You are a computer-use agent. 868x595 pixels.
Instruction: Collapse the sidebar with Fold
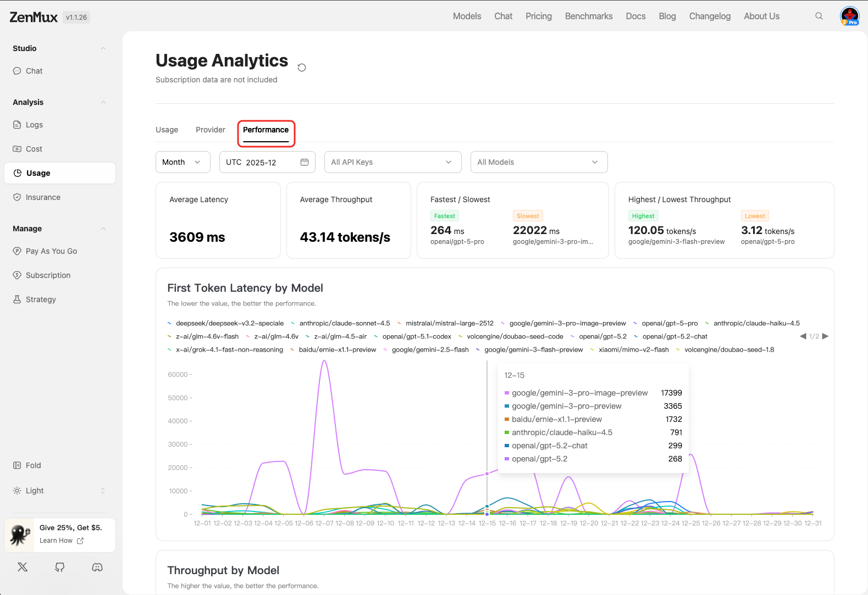[33, 465]
